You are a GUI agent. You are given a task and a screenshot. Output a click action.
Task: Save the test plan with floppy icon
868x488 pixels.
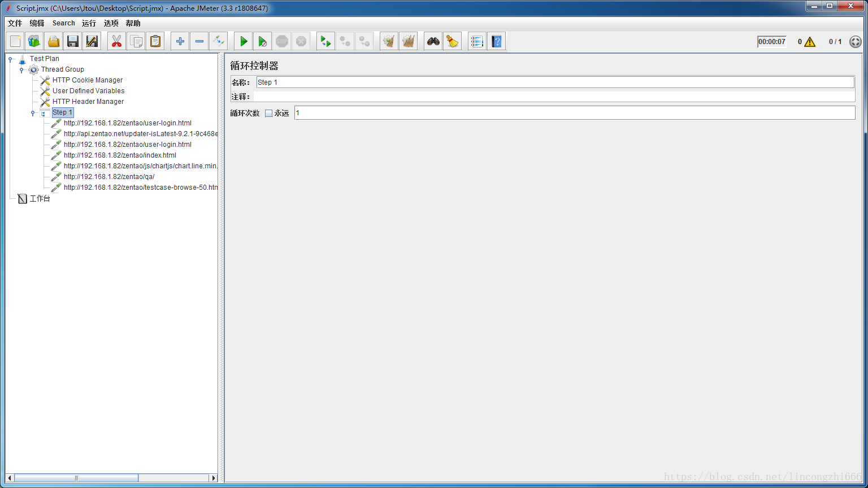73,41
